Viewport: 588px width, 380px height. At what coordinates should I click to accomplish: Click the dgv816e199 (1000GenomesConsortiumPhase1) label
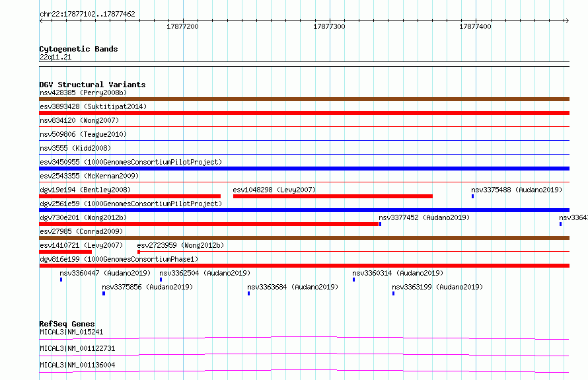[x=119, y=259]
